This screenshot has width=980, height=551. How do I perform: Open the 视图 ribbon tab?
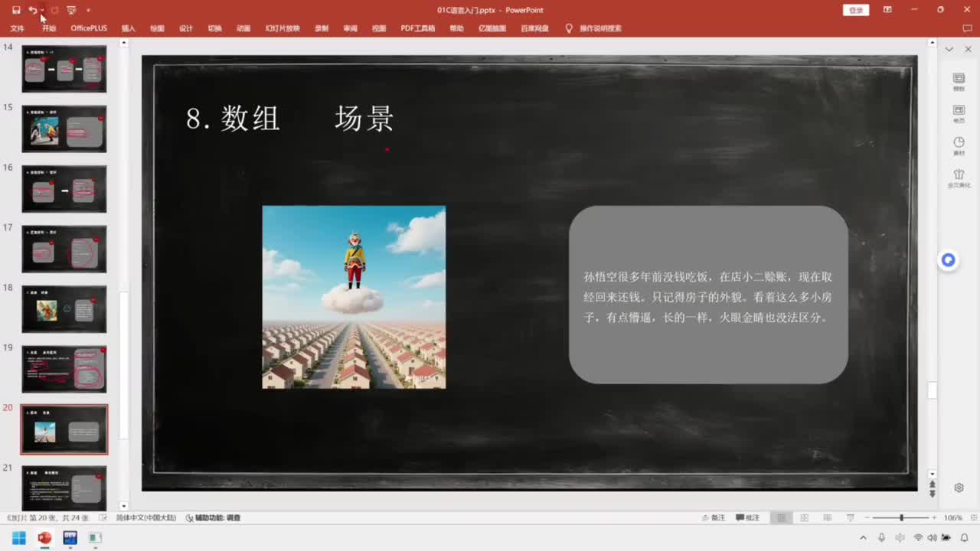[379, 28]
